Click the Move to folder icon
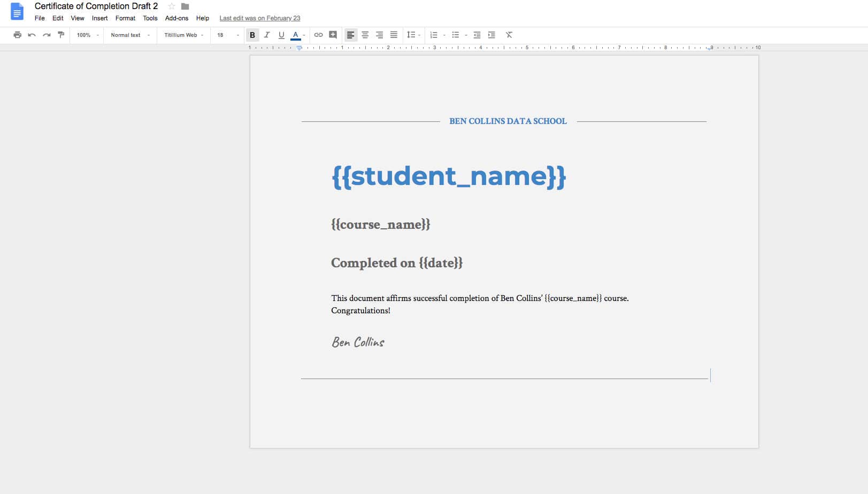The width and height of the screenshot is (868, 494). (185, 6)
